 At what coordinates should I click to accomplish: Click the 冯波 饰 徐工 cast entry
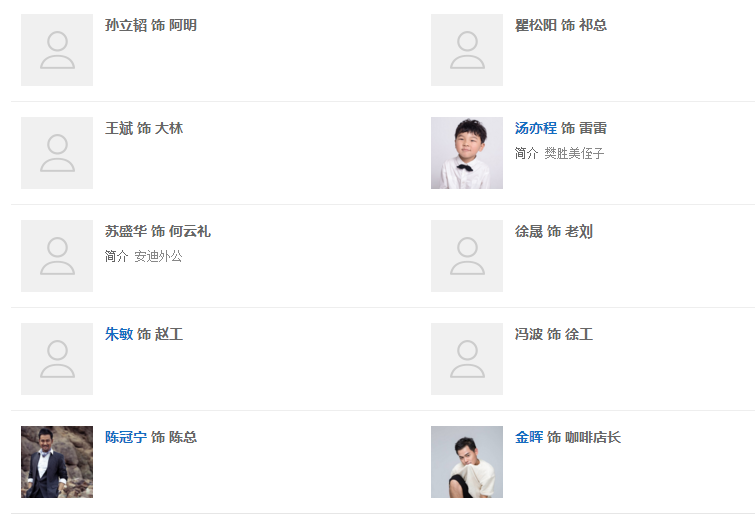(554, 334)
